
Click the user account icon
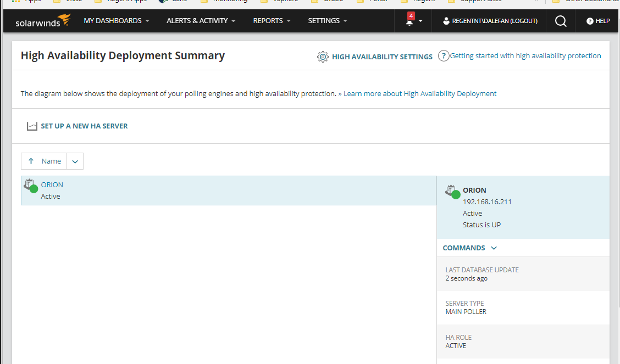pos(446,21)
